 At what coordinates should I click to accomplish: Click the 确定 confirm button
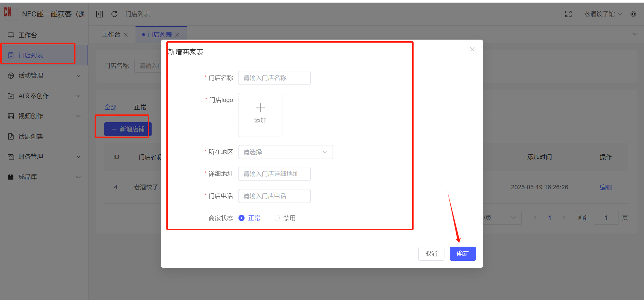click(463, 254)
